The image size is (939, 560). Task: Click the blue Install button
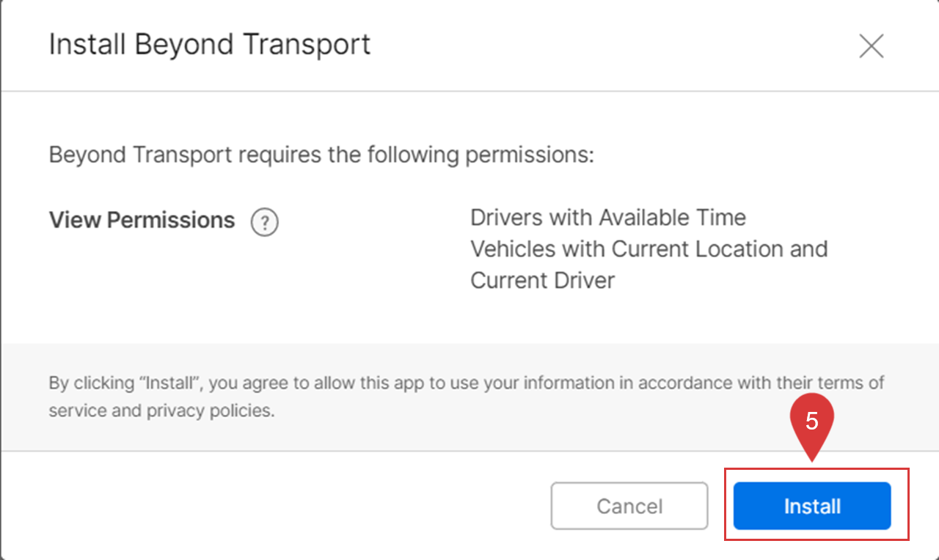(x=812, y=506)
